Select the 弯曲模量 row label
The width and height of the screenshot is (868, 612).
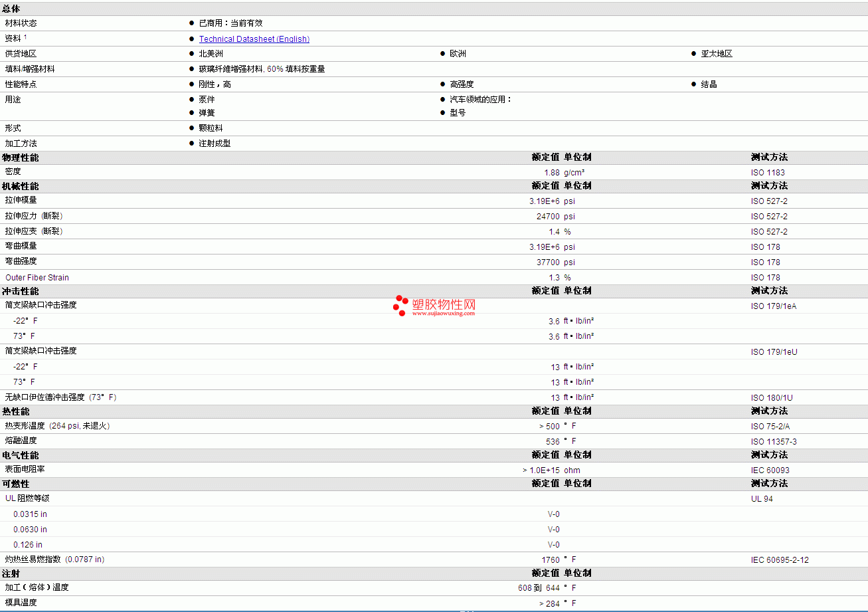click(x=21, y=246)
